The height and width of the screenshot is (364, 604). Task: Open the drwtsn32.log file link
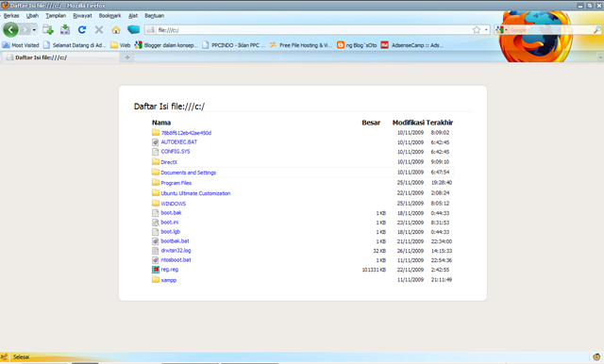(x=176, y=251)
